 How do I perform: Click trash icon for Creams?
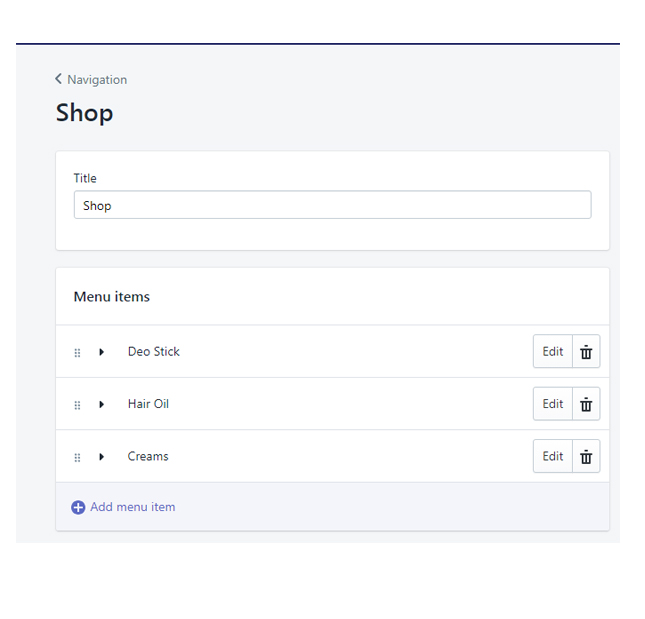coord(586,457)
